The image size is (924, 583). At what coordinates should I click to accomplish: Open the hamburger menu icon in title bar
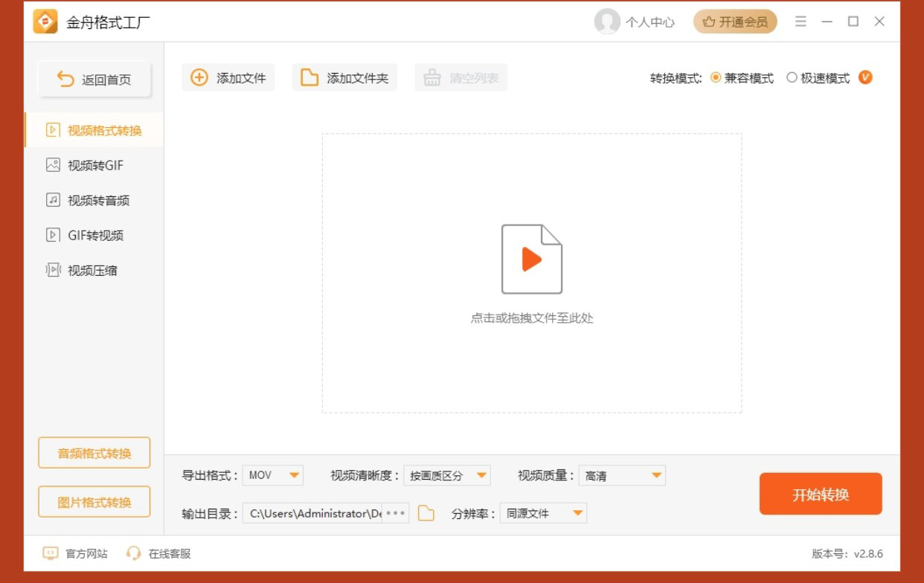pyautogui.click(x=801, y=22)
